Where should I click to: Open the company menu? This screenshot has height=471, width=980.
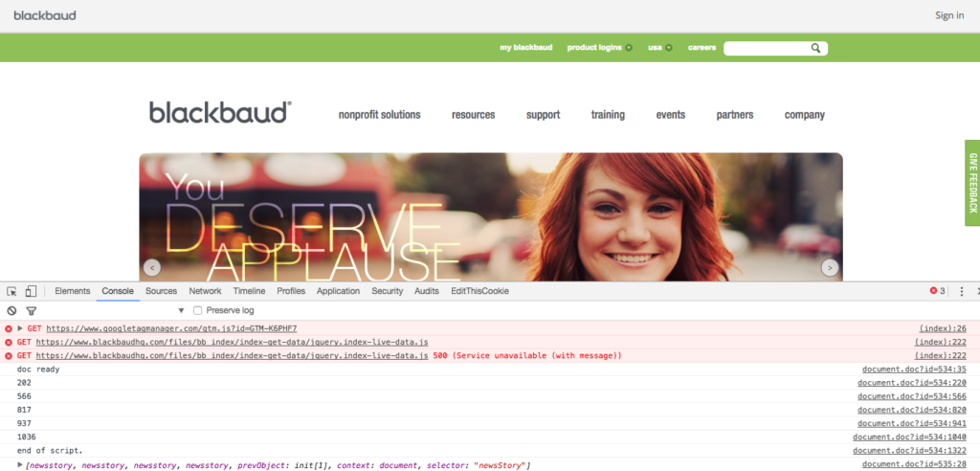(x=804, y=115)
